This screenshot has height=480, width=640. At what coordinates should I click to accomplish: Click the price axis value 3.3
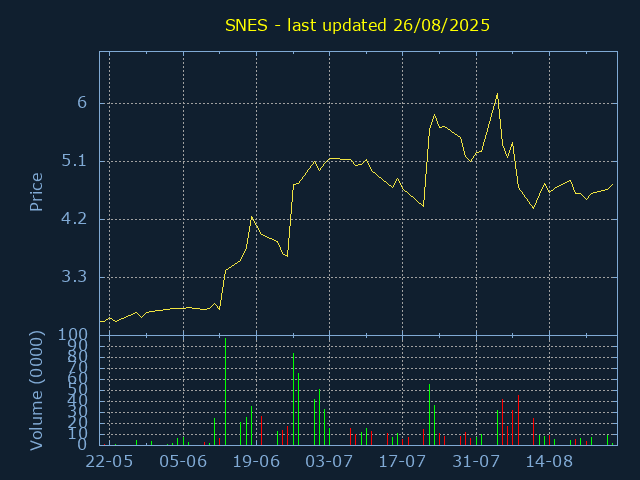(74, 277)
